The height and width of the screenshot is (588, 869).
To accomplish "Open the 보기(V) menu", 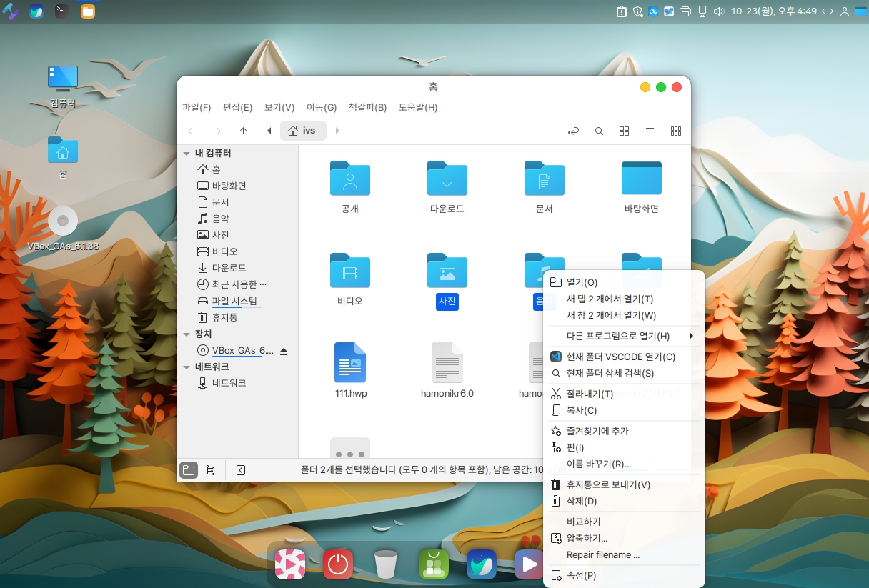I will 279,107.
